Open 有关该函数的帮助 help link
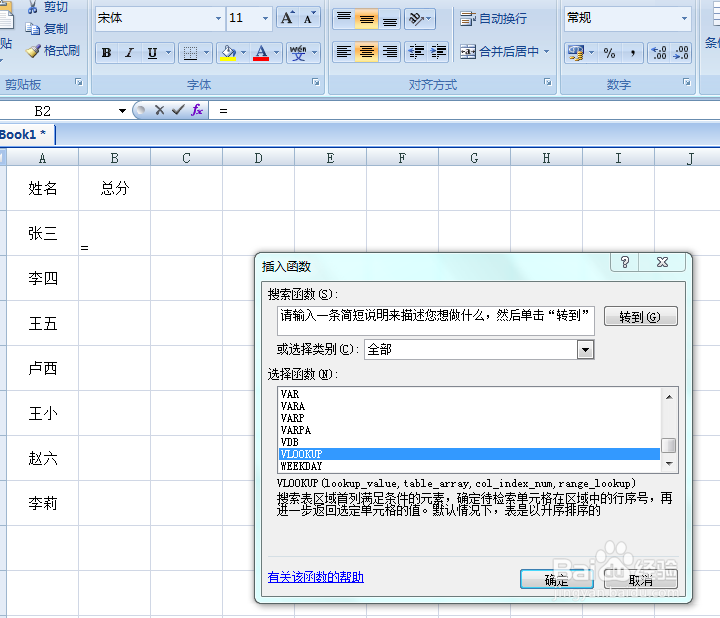This screenshot has width=720, height=618. click(x=315, y=577)
